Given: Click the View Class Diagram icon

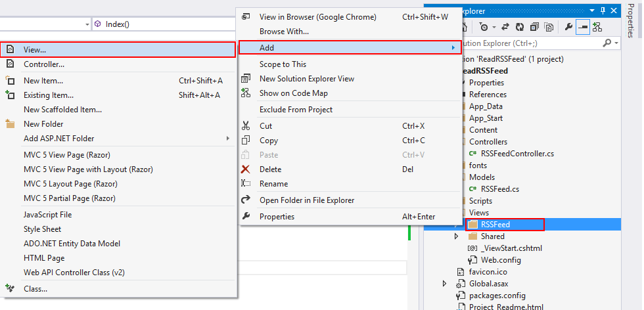Looking at the screenshot, I should [597, 27].
